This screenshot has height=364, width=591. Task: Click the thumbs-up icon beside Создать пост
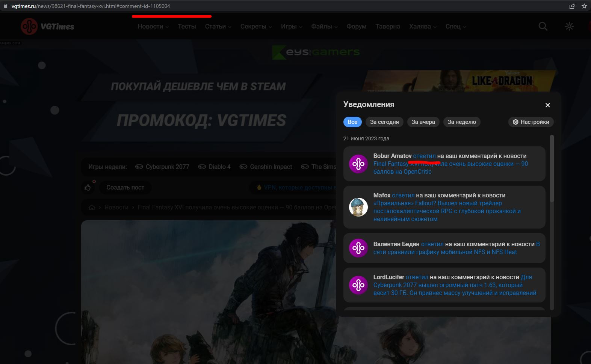[88, 187]
